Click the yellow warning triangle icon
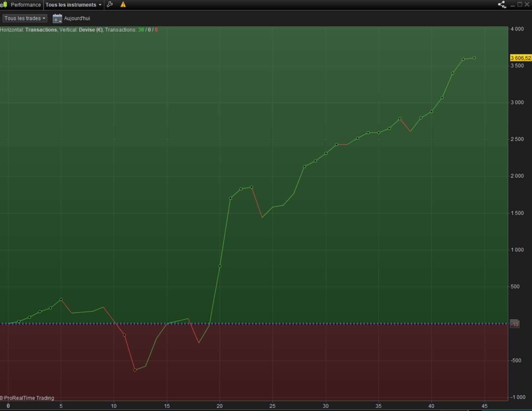This screenshot has width=532, height=411. (123, 5)
